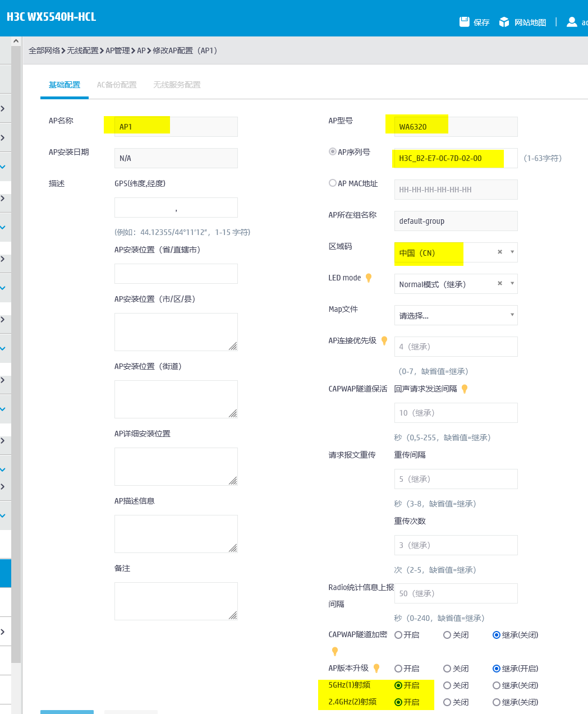Click the AP MAC地址 input field
This screenshot has height=714, width=588.
[456, 190]
